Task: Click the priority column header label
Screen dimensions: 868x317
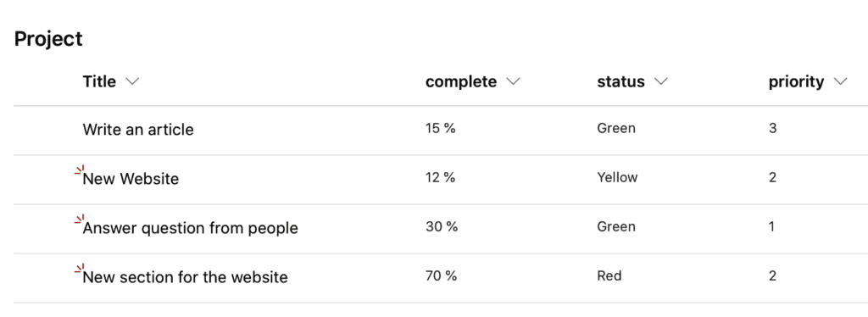Action: 797,82
